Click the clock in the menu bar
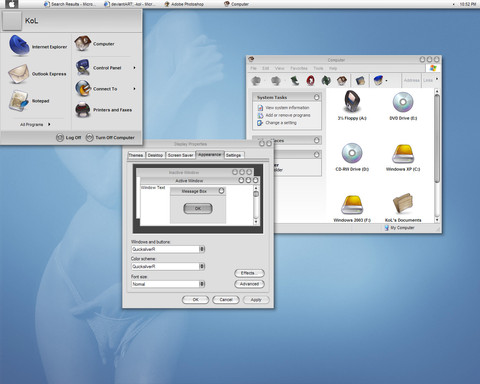The width and height of the screenshot is (480, 384). [468, 4]
